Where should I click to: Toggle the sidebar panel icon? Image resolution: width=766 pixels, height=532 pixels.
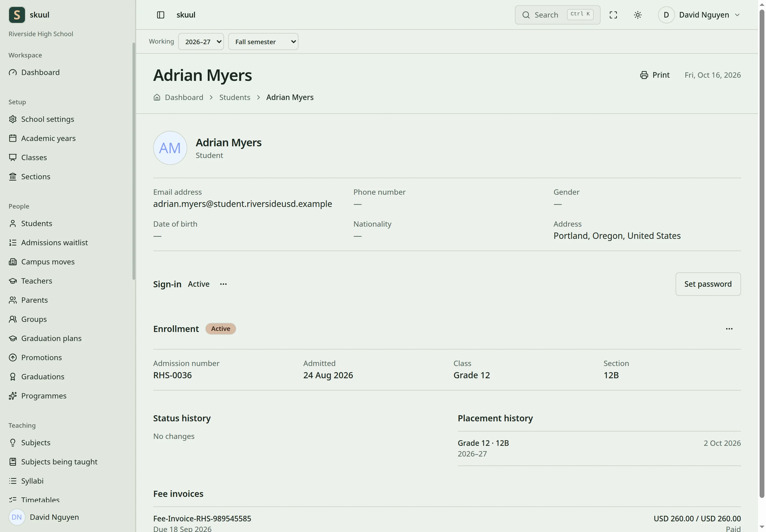coord(160,15)
